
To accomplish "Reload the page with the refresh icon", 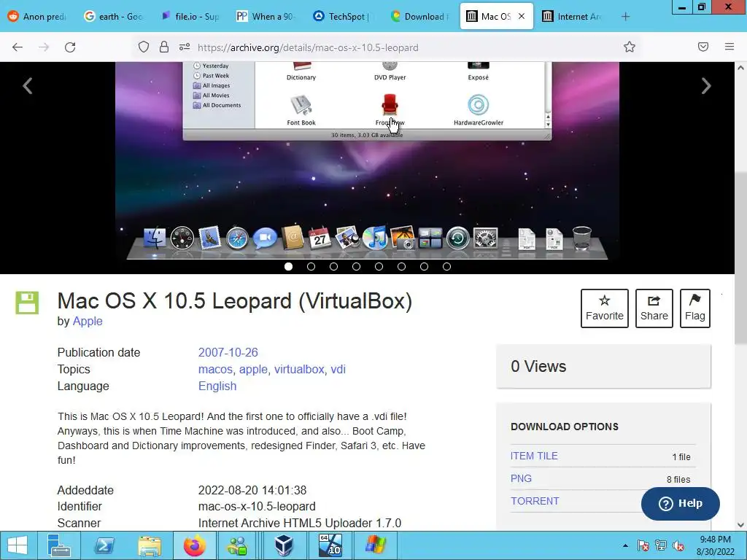I will tap(70, 47).
